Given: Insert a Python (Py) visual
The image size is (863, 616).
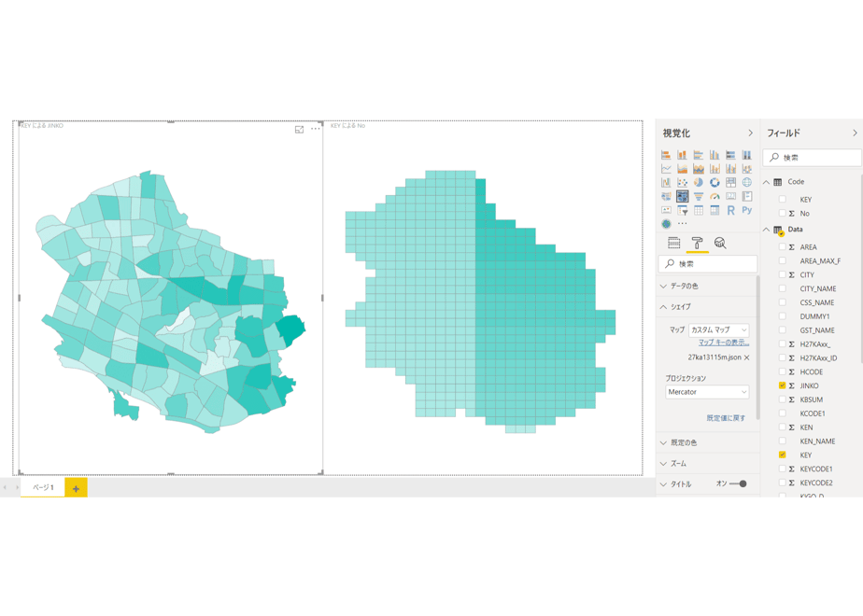Looking at the screenshot, I should 747,210.
